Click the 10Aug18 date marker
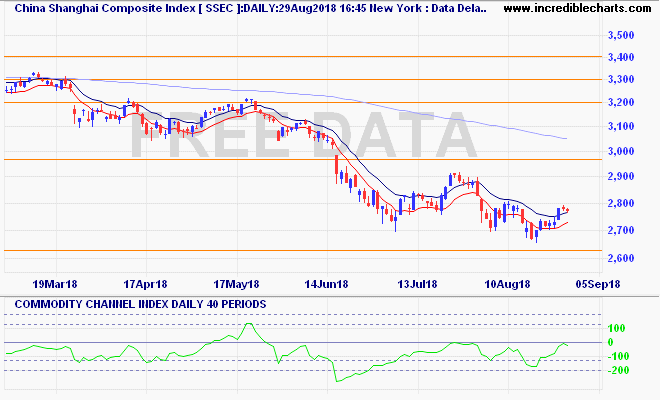The height and width of the screenshot is (400, 660). [x=507, y=283]
